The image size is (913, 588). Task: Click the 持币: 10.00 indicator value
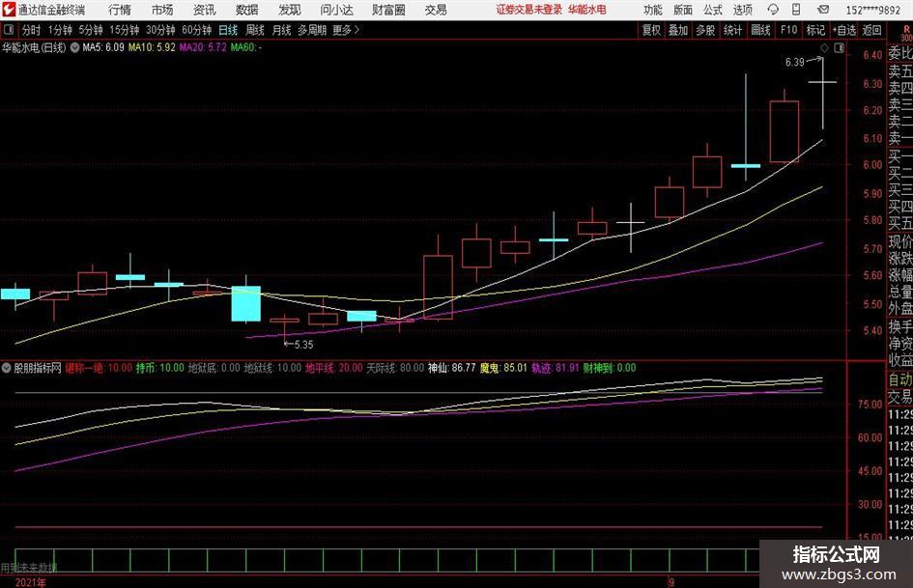point(160,368)
